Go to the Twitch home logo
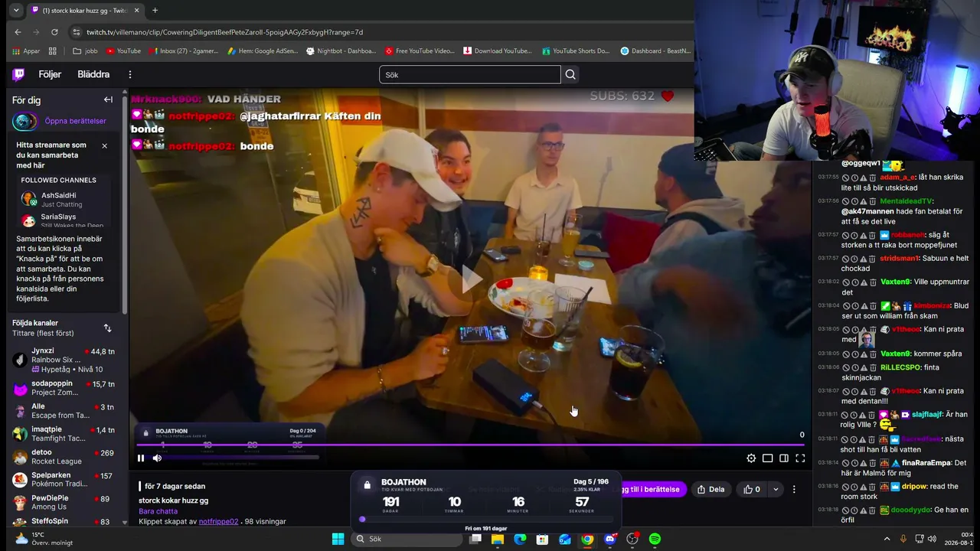The height and width of the screenshot is (551, 980). coord(18,74)
